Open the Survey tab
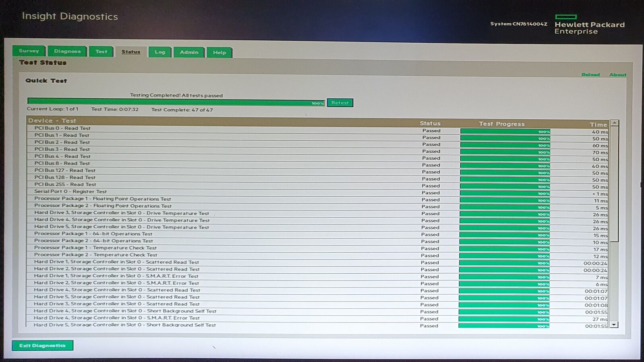This screenshot has width=644, height=362. (29, 51)
